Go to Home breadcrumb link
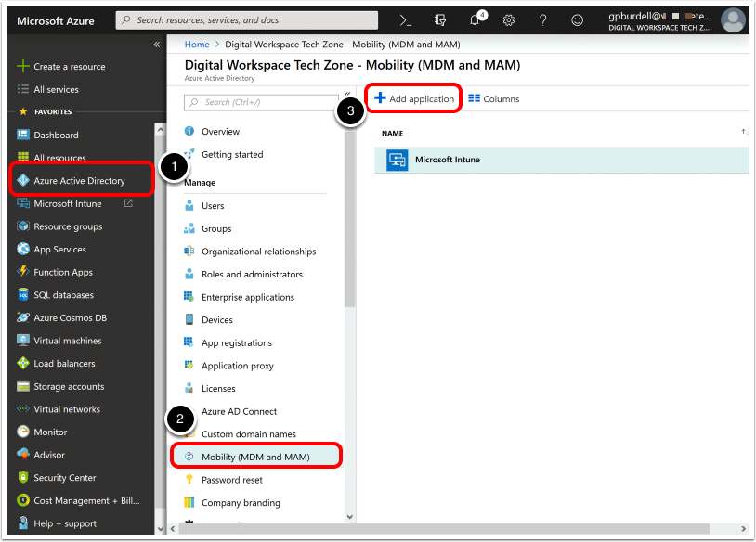Image resolution: width=756 pixels, height=542 pixels. (x=197, y=45)
